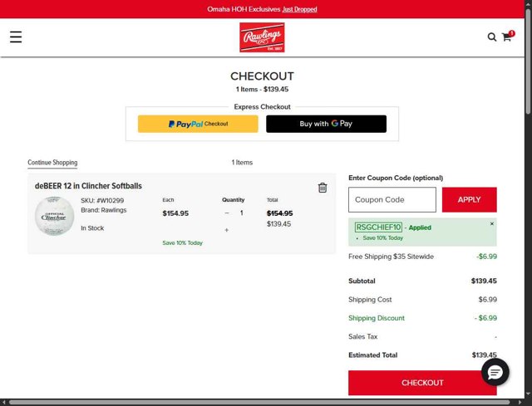Increase quantity with plus button

(x=226, y=230)
